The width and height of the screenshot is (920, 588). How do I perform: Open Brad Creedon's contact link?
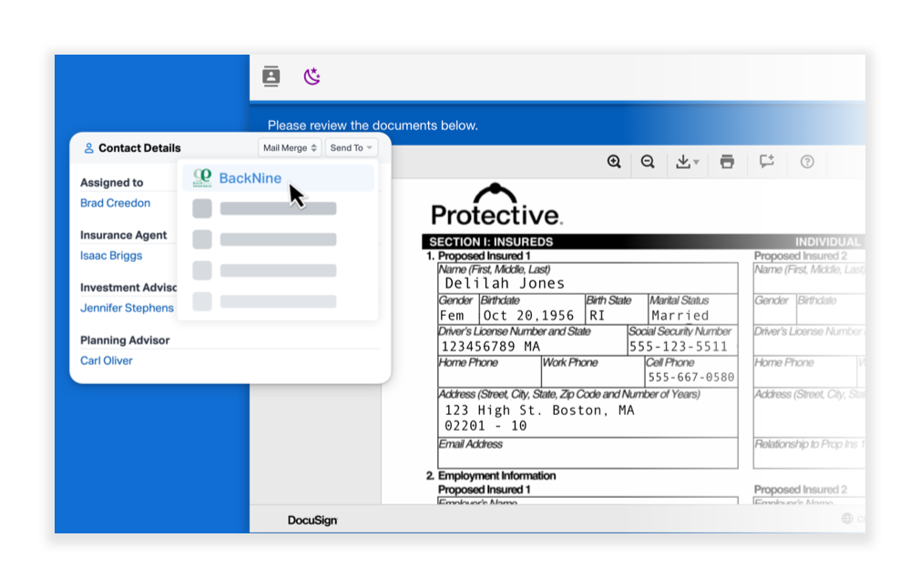click(115, 203)
